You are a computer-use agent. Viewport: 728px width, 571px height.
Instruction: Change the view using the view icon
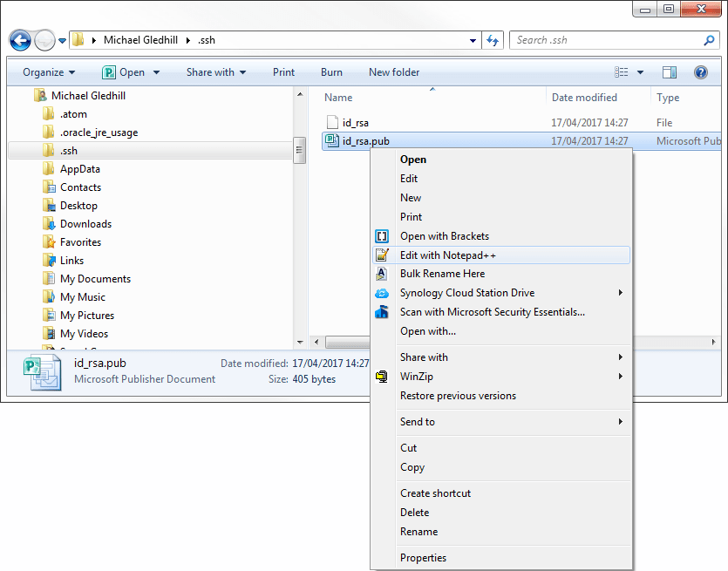[622, 72]
